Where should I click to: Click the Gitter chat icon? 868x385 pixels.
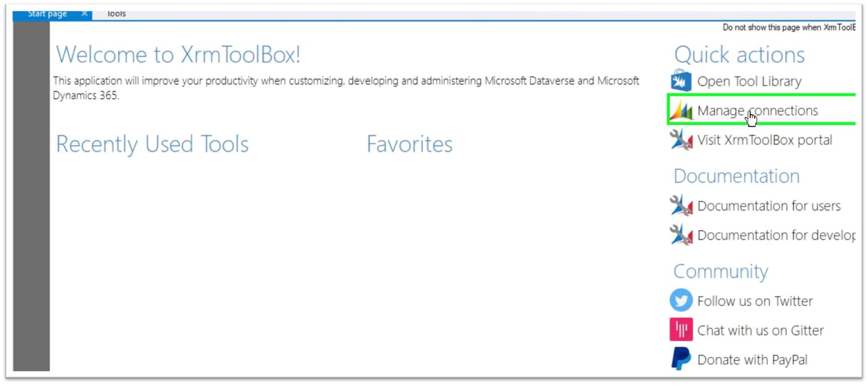pyautogui.click(x=681, y=330)
